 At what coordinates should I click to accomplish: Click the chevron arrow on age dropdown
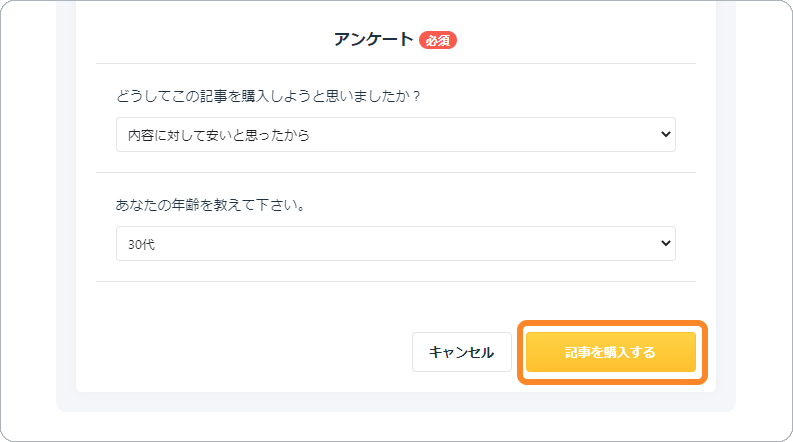pyautogui.click(x=666, y=243)
